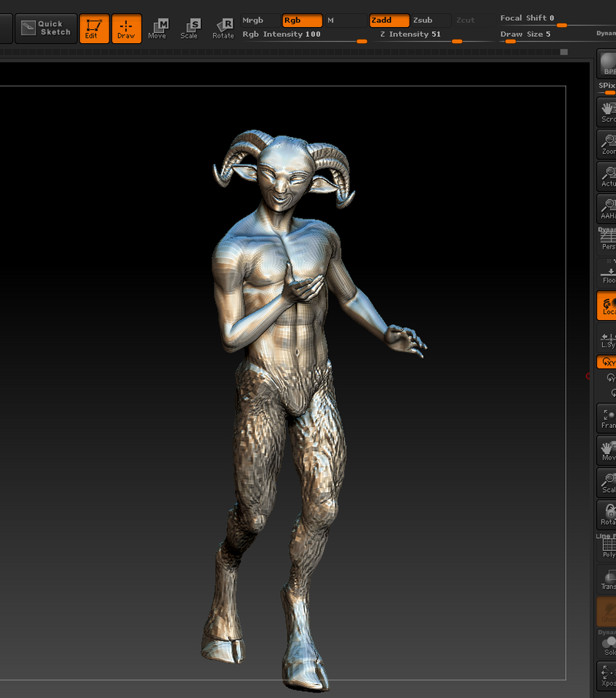Click the Actual size icon

607,177
